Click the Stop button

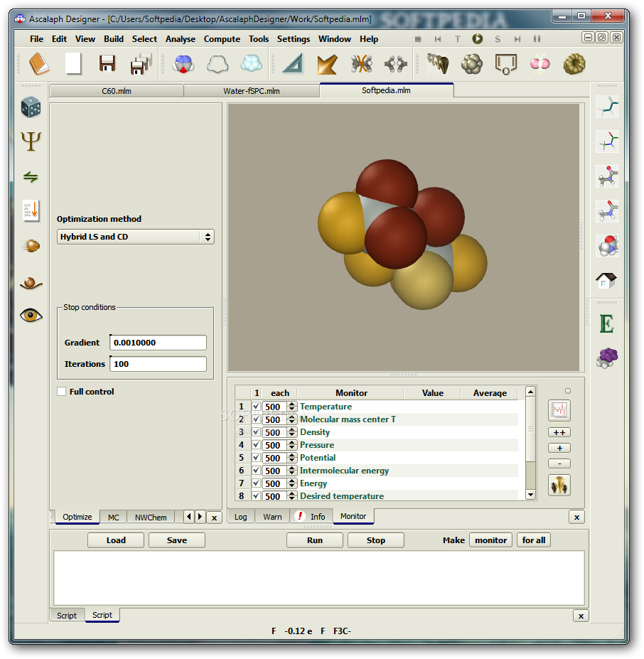pos(376,540)
